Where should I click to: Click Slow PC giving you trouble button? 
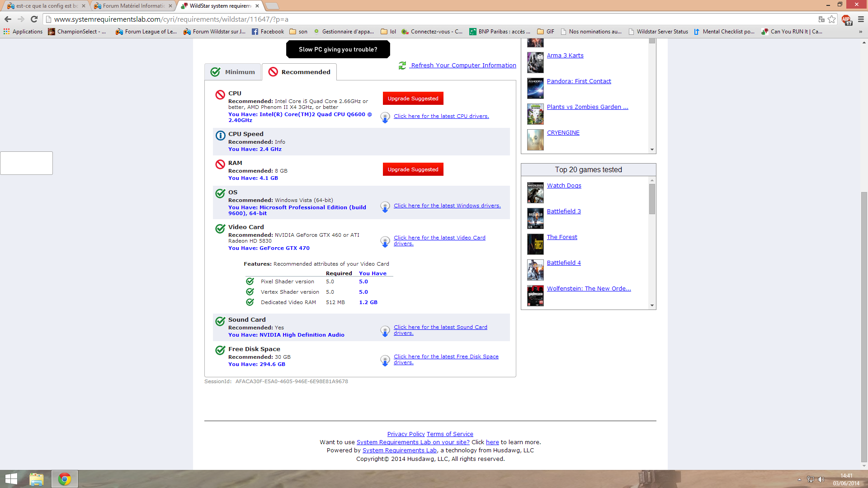point(338,49)
